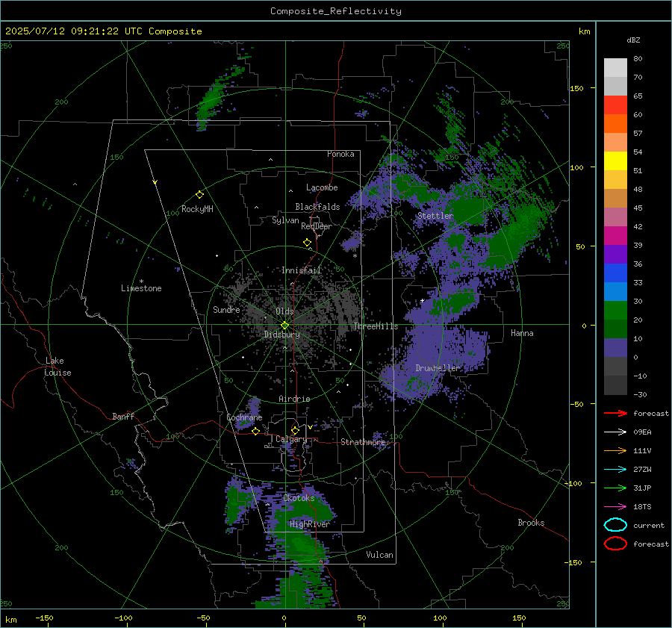Select the lightest gray top swatch in dBZ scale

click(615, 68)
